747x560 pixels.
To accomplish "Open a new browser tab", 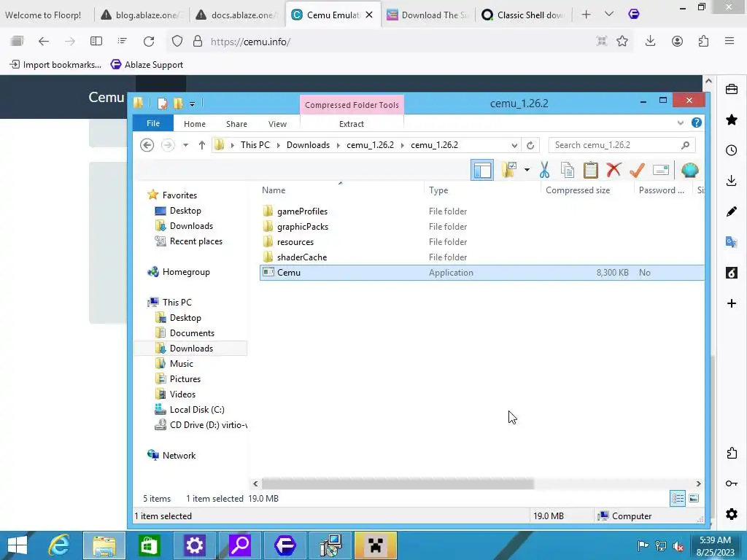I will pos(587,15).
